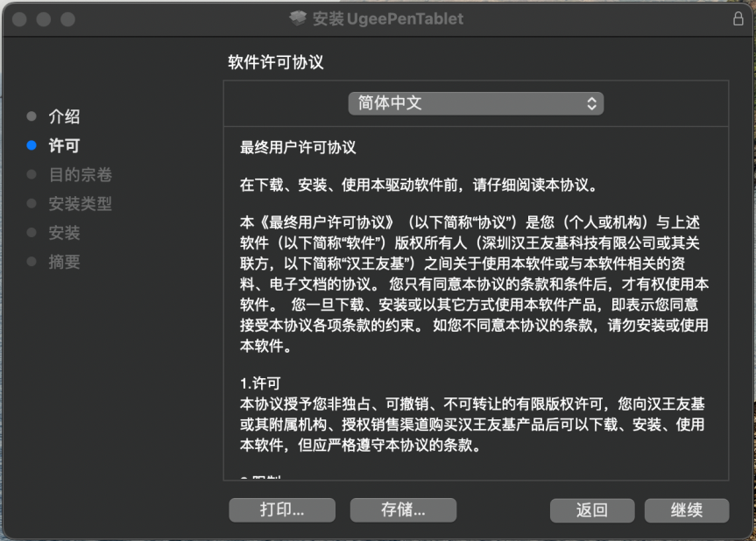Click the 继续 button
This screenshot has width=756, height=541.
tap(687, 510)
